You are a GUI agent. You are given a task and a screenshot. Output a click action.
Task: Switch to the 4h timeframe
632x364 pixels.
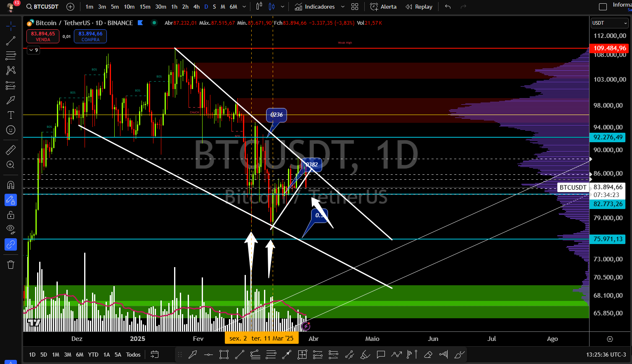click(197, 7)
